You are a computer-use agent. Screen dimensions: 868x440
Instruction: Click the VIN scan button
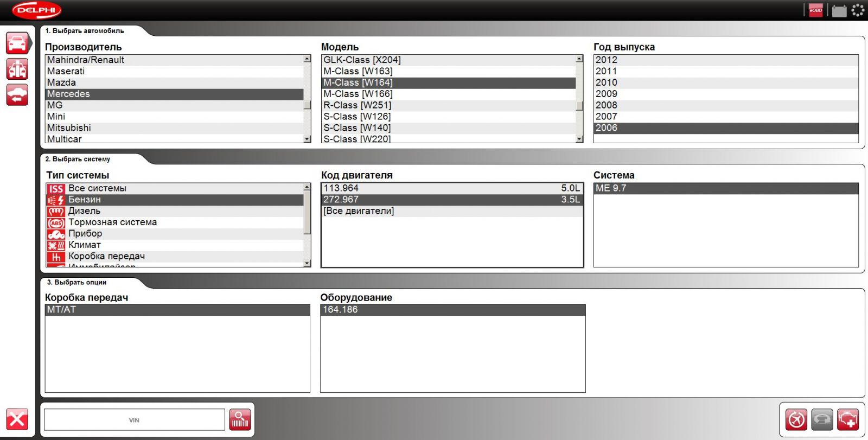[240, 419]
